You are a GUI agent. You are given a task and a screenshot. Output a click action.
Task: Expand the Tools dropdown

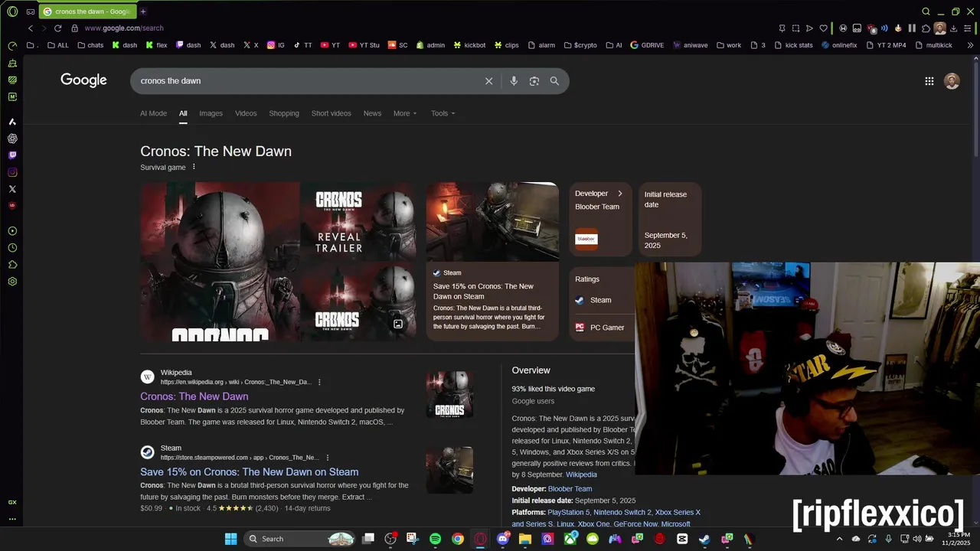tap(443, 113)
